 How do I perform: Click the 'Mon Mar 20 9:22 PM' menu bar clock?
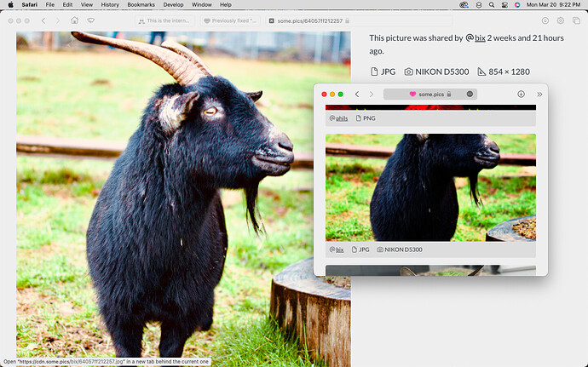tap(554, 4)
